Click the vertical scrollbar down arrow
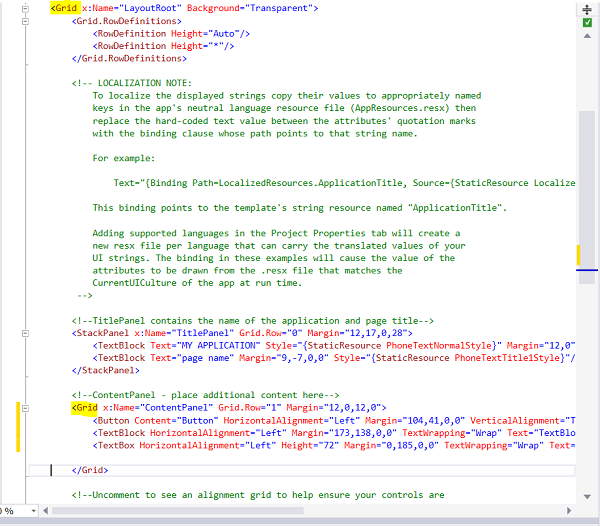600x526 pixels. [x=587, y=497]
